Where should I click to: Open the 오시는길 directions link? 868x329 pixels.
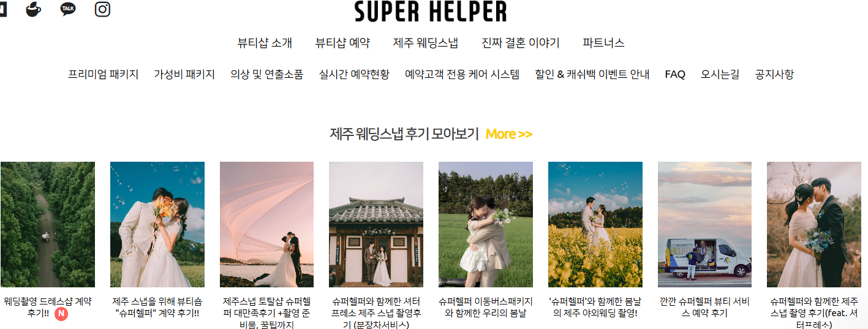[x=720, y=75]
